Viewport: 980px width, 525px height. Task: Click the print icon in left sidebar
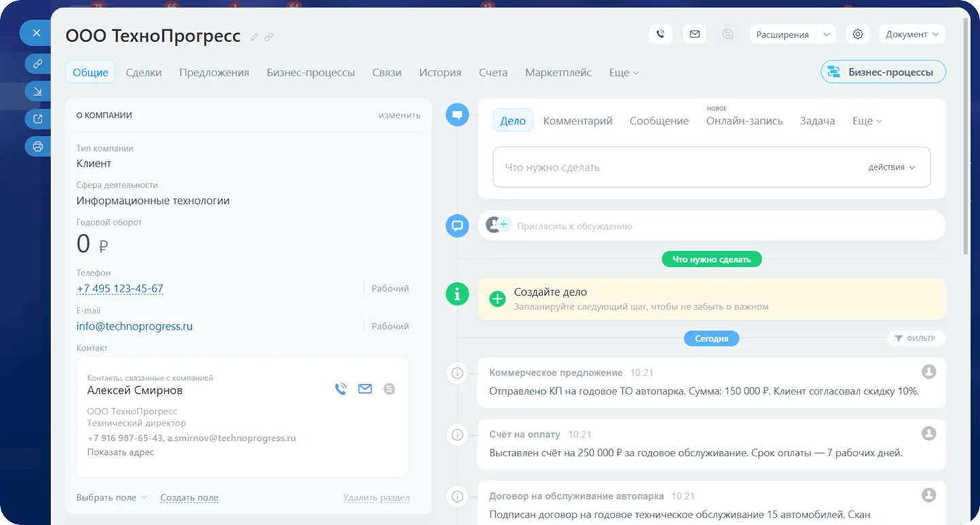point(38,146)
